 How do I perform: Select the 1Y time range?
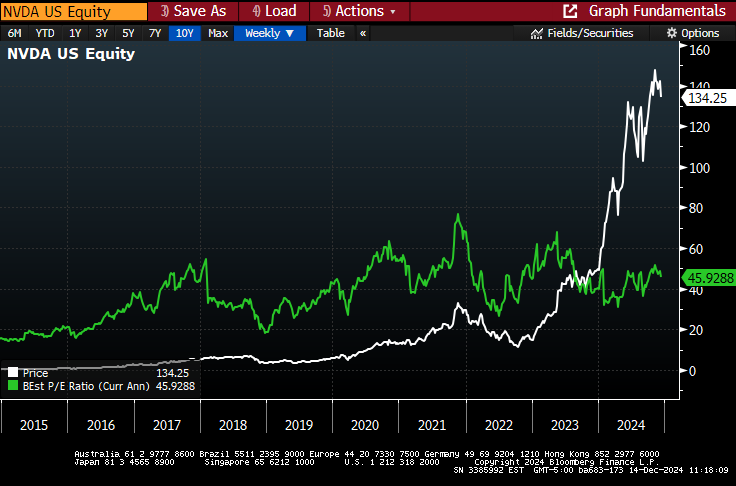pyautogui.click(x=75, y=33)
